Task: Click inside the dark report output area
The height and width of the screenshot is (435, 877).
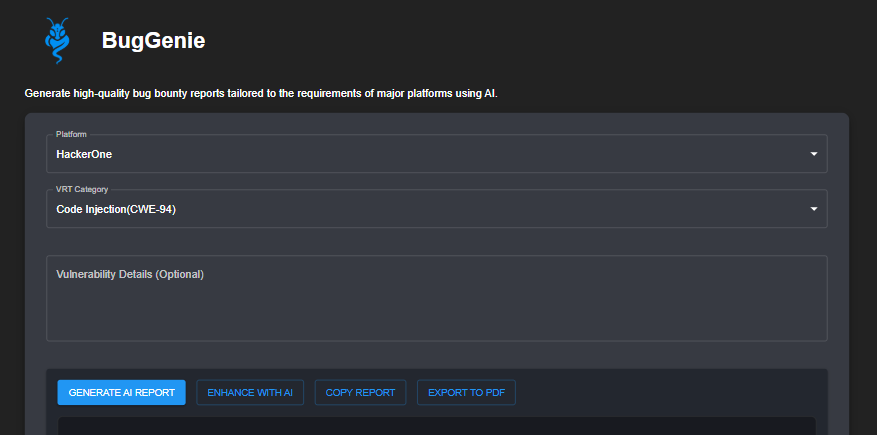Action: coord(436,426)
